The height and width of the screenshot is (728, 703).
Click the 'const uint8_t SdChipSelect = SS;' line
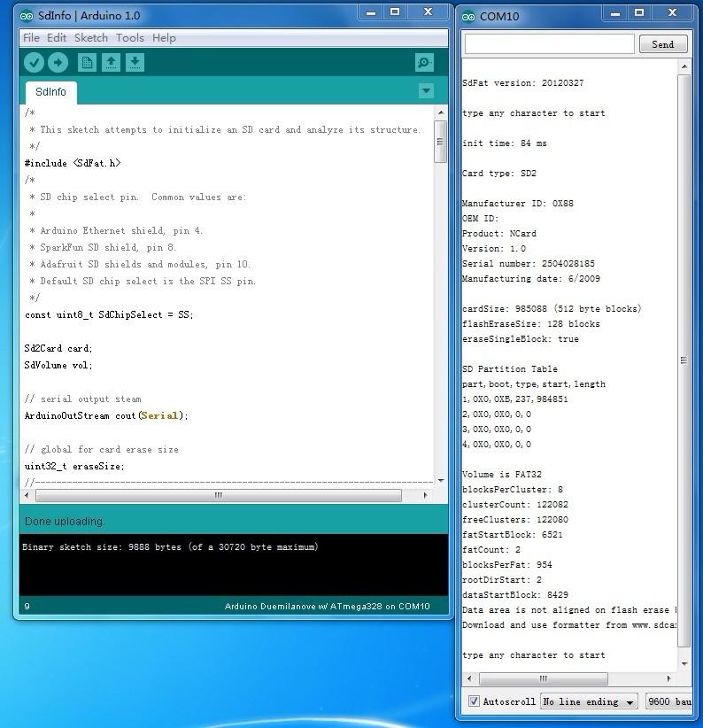(109, 314)
